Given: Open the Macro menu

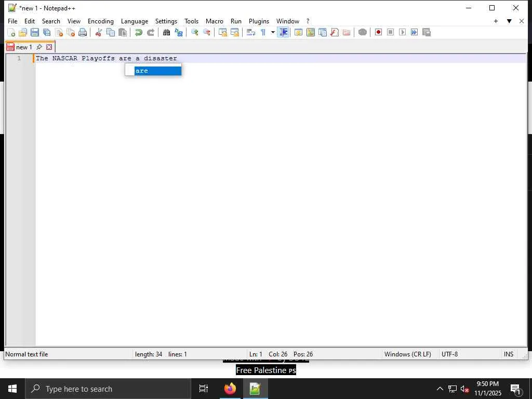Looking at the screenshot, I should click(215, 21).
